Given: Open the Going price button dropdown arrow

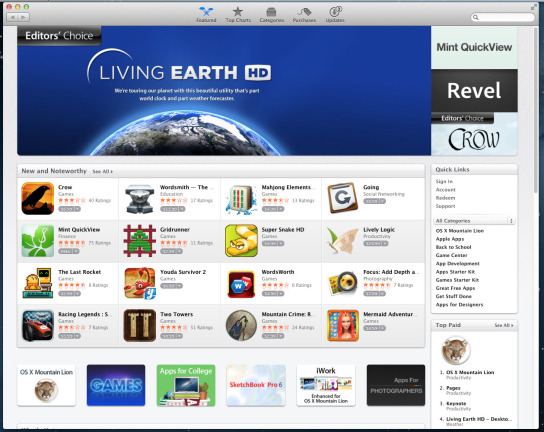Looking at the screenshot, I should pyautogui.click(x=382, y=201).
